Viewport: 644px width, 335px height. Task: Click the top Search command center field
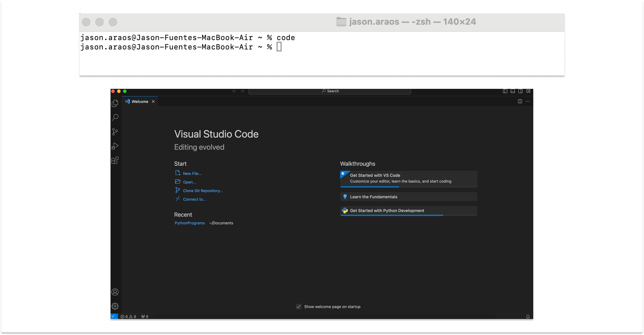(330, 91)
